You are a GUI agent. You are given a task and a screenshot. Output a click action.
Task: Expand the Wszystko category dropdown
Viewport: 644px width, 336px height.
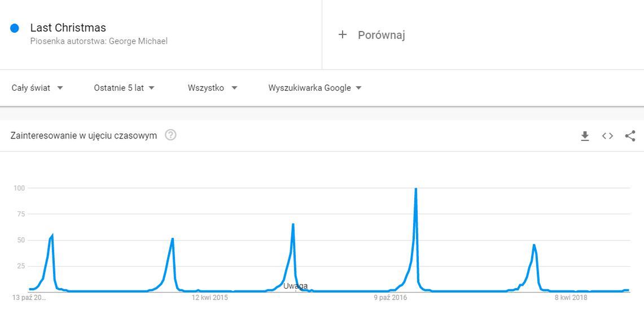[x=212, y=88]
